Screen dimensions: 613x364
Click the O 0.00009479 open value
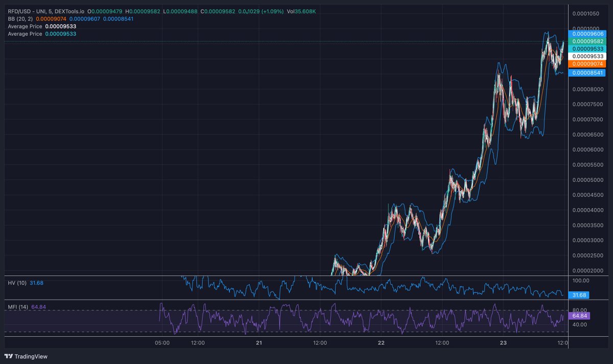pos(105,11)
